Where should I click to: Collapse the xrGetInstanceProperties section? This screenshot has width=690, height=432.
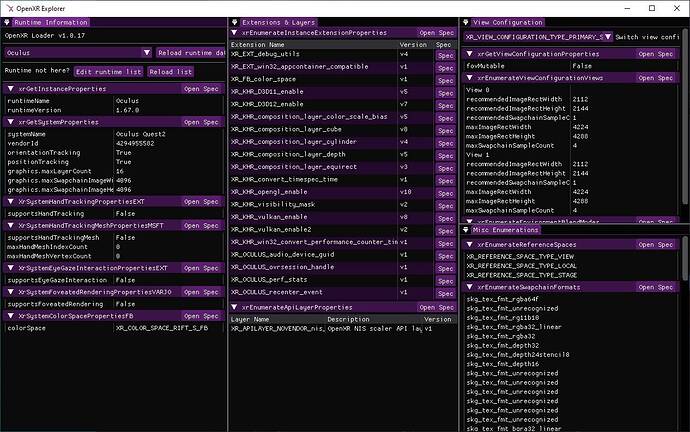tap(11, 89)
